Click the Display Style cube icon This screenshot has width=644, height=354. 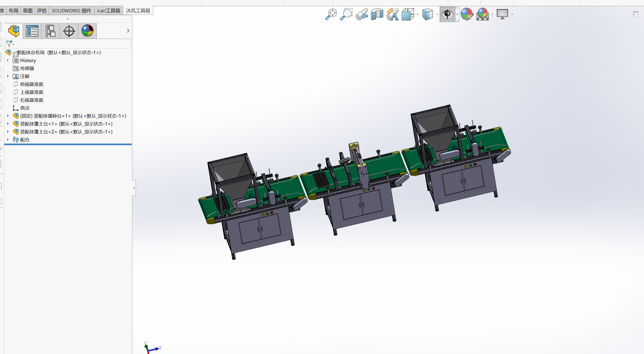427,14
